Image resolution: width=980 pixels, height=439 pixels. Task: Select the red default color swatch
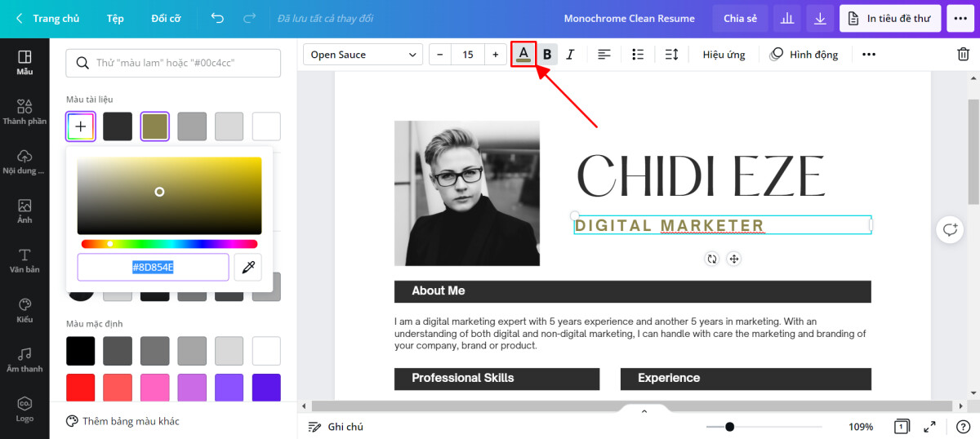point(81,388)
